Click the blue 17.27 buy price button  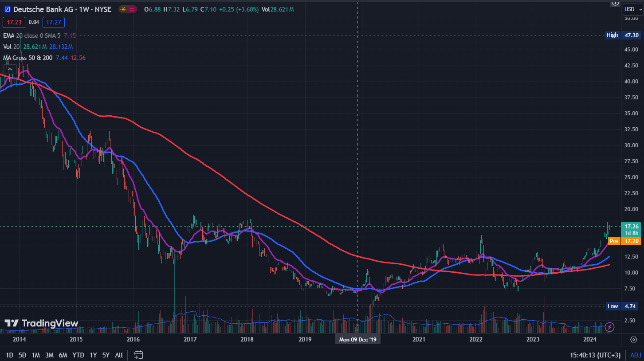tap(54, 22)
